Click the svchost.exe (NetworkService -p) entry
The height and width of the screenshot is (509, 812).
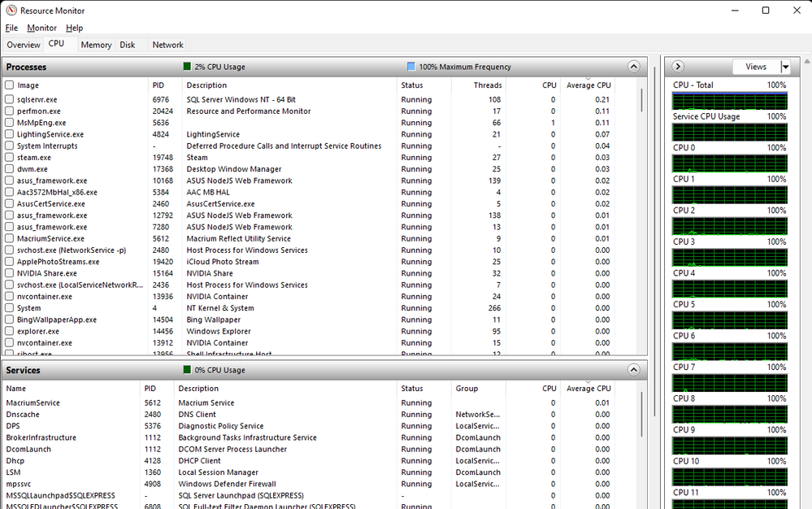(x=72, y=250)
